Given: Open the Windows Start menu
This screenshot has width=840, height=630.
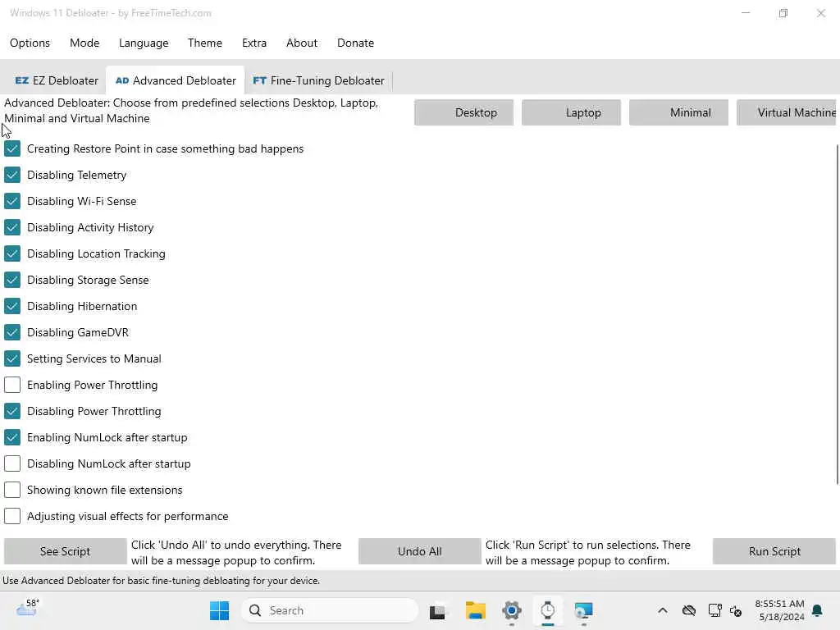Looking at the screenshot, I should tap(219, 610).
